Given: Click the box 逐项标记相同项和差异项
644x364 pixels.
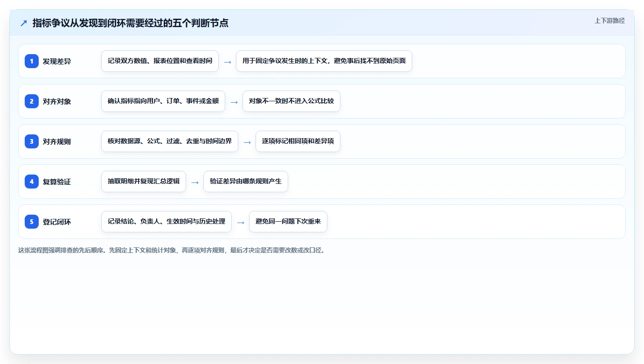Looking at the screenshot, I should (x=298, y=141).
